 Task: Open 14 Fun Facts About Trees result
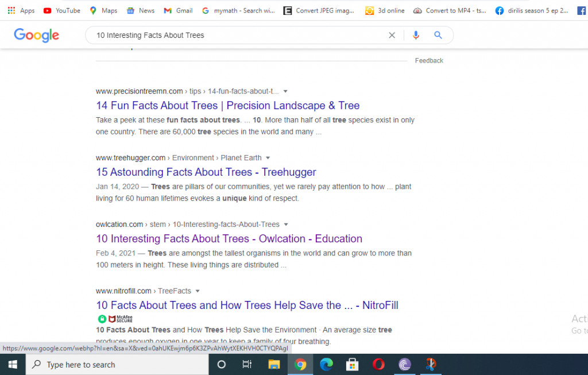[x=227, y=106]
